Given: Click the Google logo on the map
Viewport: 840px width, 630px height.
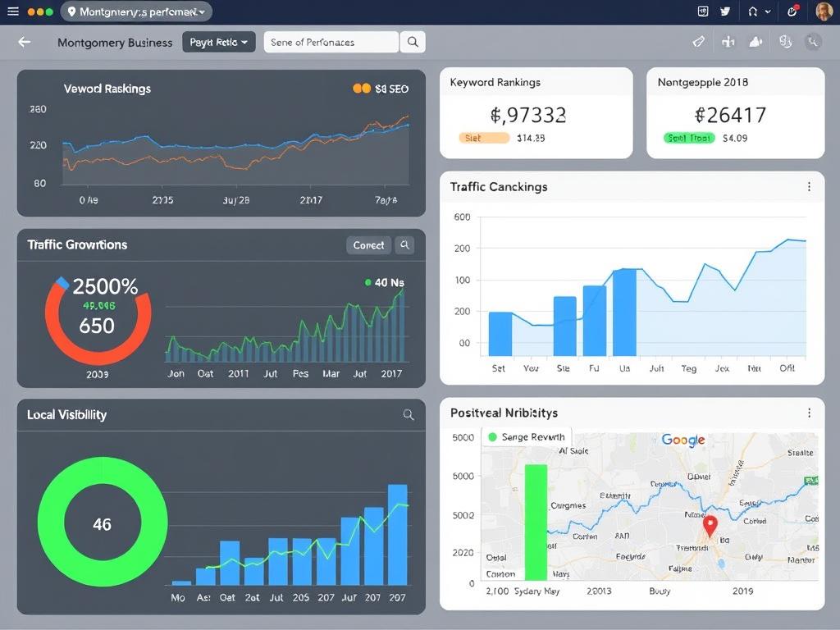Looking at the screenshot, I should click(685, 441).
